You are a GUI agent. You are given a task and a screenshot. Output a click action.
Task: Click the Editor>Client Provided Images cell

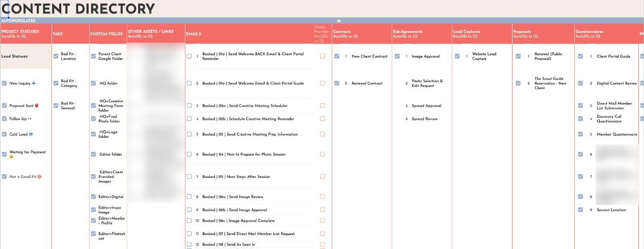tap(111, 177)
